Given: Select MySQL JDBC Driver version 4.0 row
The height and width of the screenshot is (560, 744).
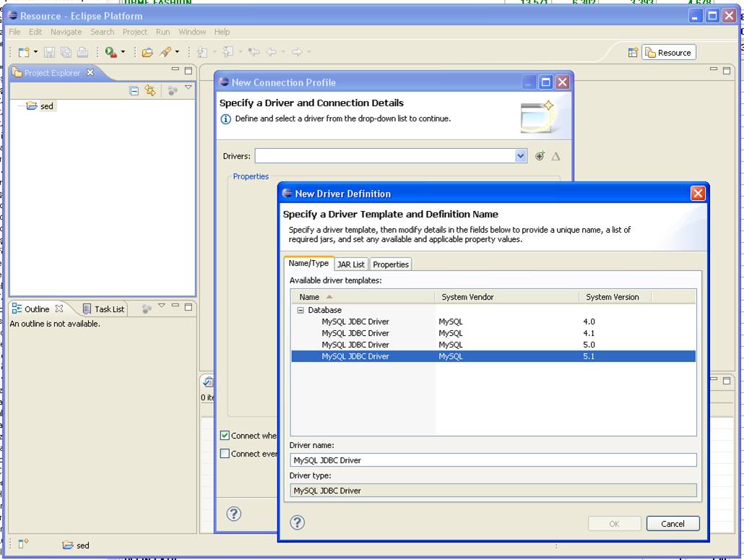Looking at the screenshot, I should [493, 322].
